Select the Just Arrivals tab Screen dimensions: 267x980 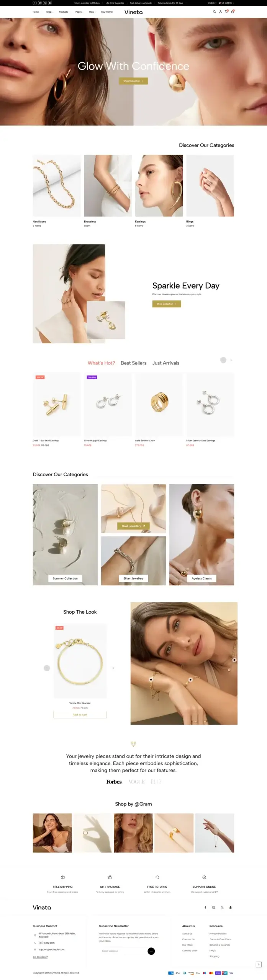166,363
